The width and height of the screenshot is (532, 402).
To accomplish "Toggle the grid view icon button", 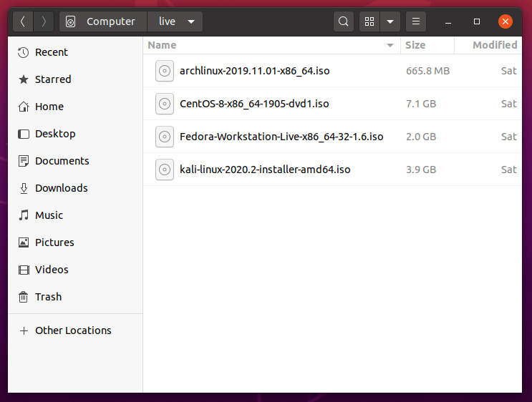I will click(369, 21).
